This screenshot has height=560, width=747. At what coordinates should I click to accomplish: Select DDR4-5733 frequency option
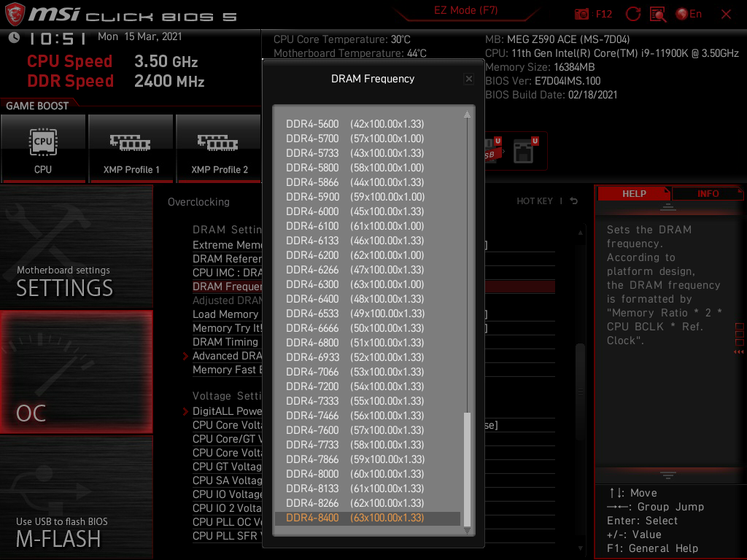click(x=368, y=153)
